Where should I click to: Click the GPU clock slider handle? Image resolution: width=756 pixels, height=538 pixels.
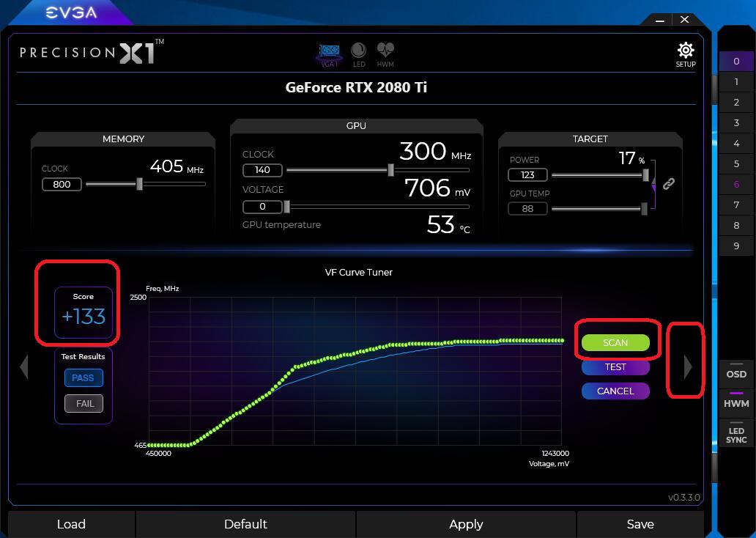pos(390,170)
